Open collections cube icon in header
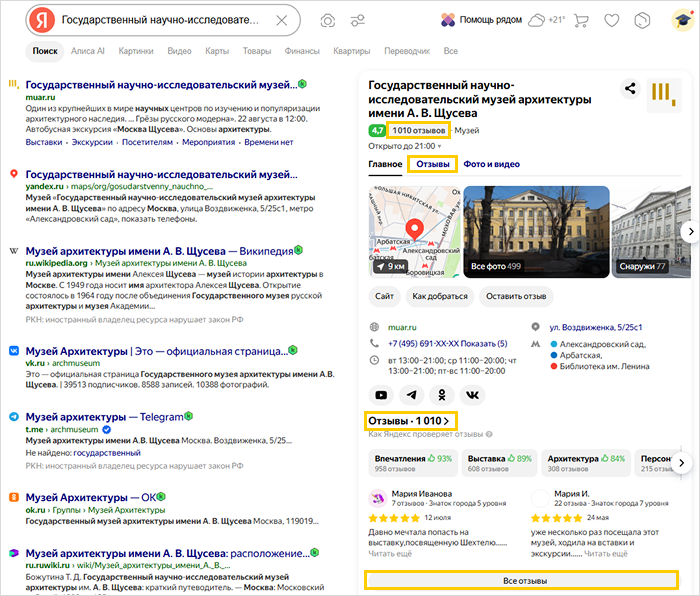This screenshot has width=700, height=596. pos(642,21)
